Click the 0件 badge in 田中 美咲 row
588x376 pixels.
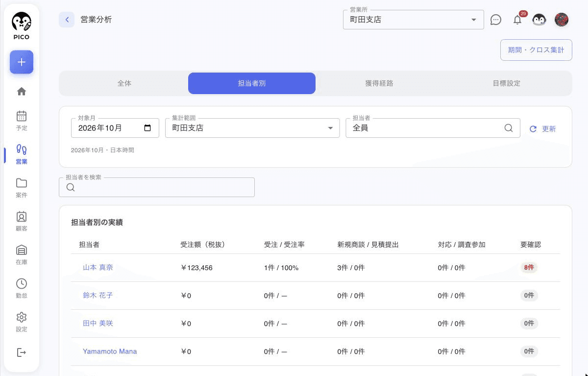[529, 324]
